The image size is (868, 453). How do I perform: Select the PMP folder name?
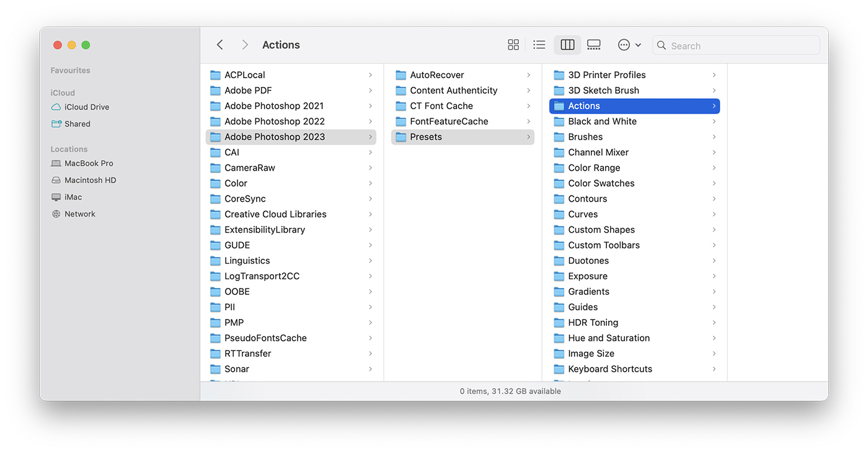pyautogui.click(x=234, y=323)
